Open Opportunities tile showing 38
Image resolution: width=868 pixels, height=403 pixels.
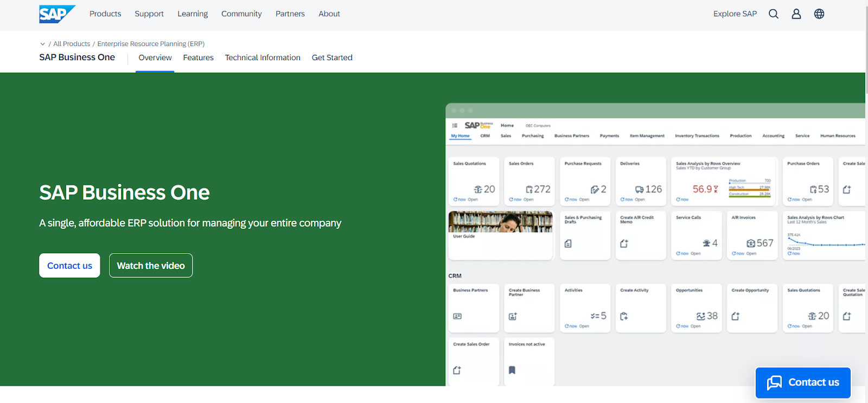pyautogui.click(x=697, y=308)
